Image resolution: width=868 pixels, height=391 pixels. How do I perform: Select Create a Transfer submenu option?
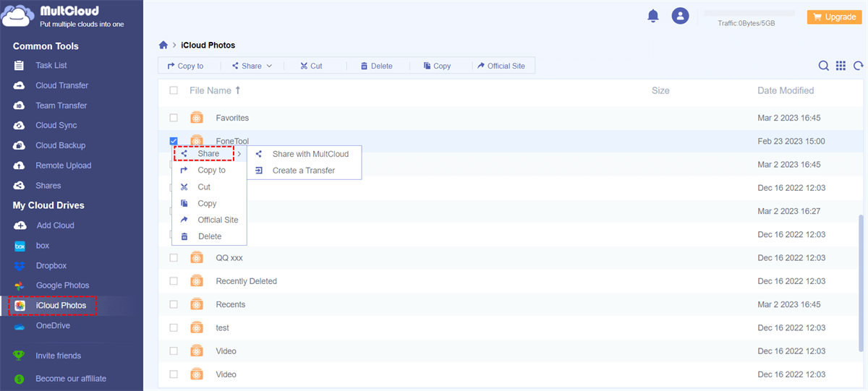click(x=305, y=171)
